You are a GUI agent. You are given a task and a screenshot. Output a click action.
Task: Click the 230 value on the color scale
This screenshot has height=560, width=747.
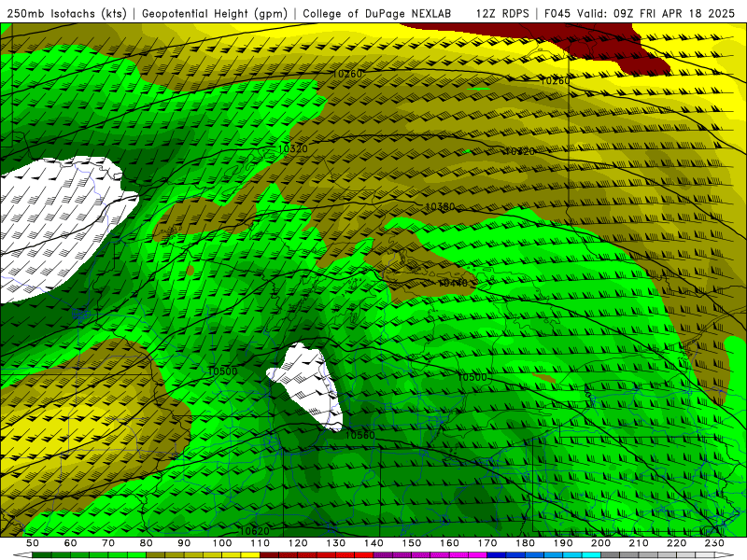[x=714, y=543]
